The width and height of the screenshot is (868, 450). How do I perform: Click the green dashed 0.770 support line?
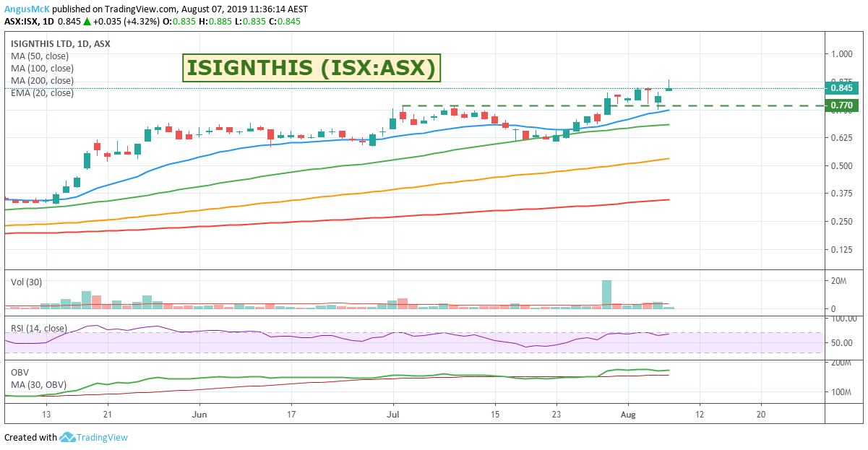click(613, 106)
